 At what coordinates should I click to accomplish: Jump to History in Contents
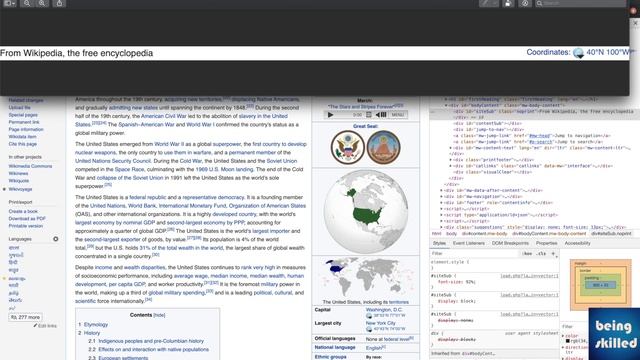(x=92, y=333)
